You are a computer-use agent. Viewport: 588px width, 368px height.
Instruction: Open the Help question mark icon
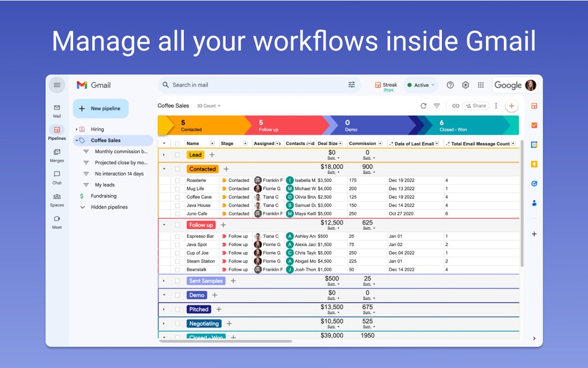tap(450, 85)
